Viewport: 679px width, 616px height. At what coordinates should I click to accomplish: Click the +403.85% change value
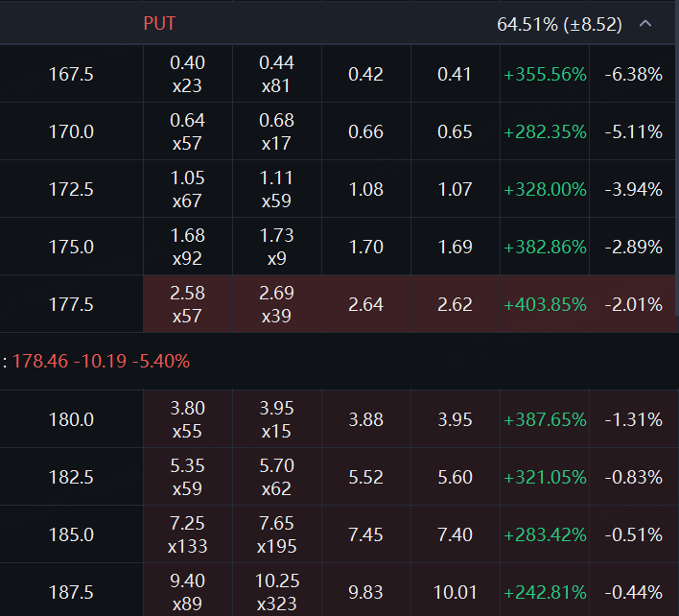coord(545,304)
